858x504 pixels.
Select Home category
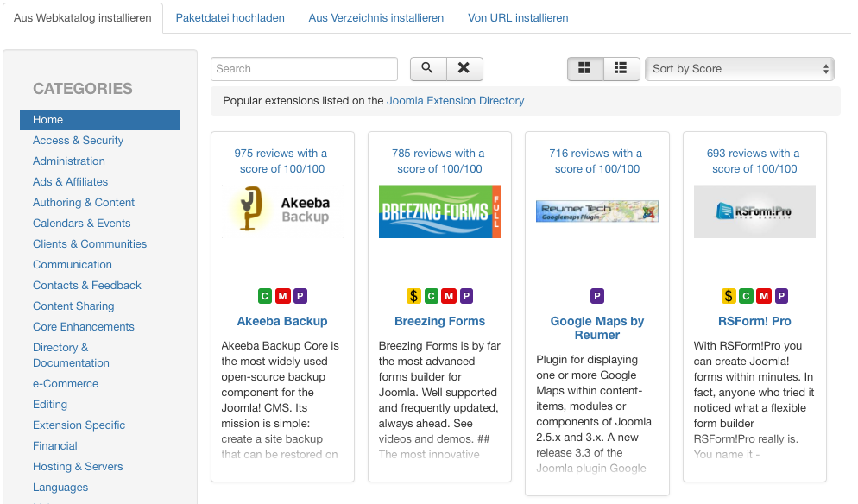click(100, 120)
